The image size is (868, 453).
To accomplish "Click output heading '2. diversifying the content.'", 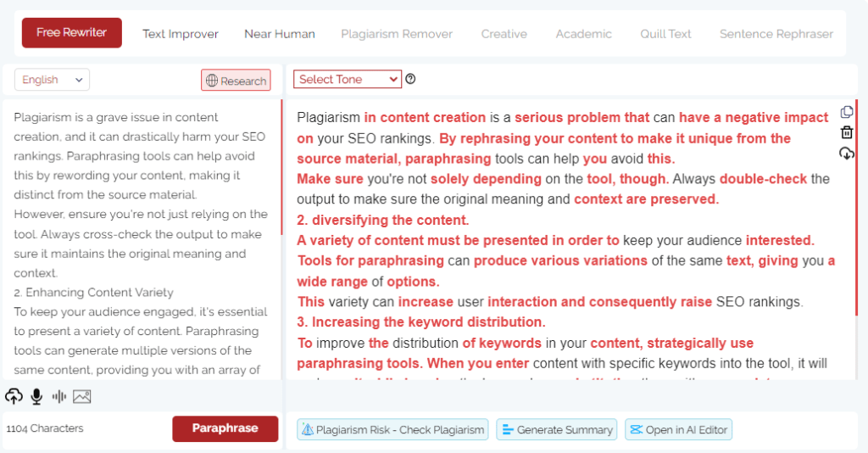I will pyautogui.click(x=382, y=220).
